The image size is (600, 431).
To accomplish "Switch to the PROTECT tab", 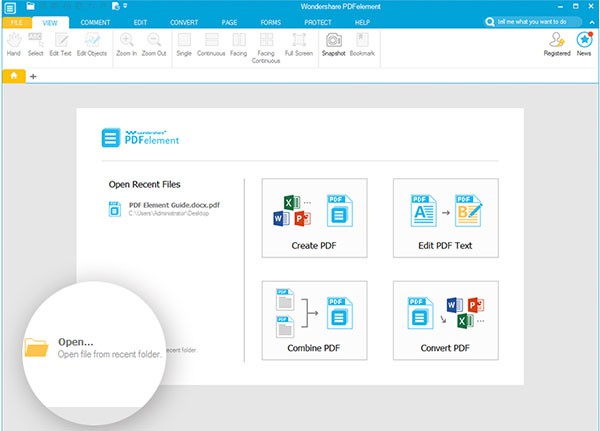I will tap(318, 23).
